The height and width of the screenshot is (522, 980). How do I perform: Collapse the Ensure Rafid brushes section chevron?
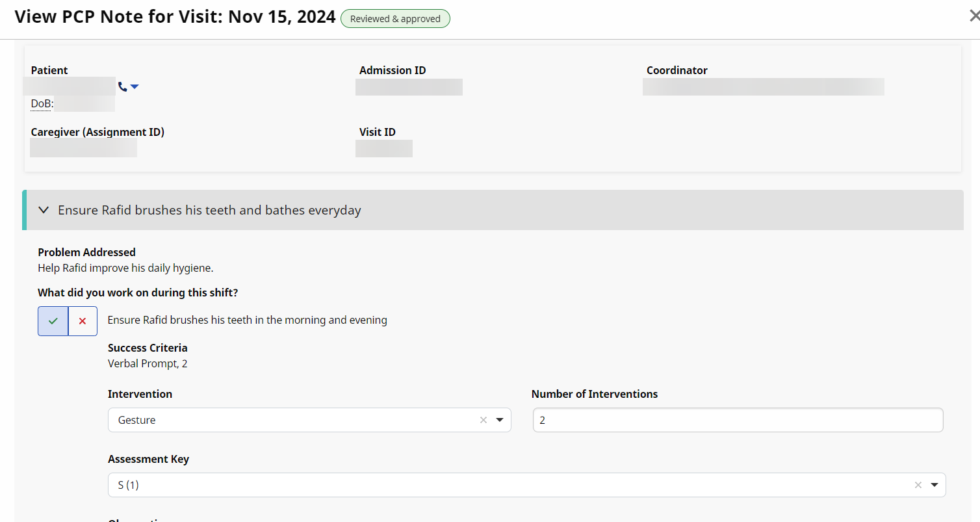(x=44, y=210)
